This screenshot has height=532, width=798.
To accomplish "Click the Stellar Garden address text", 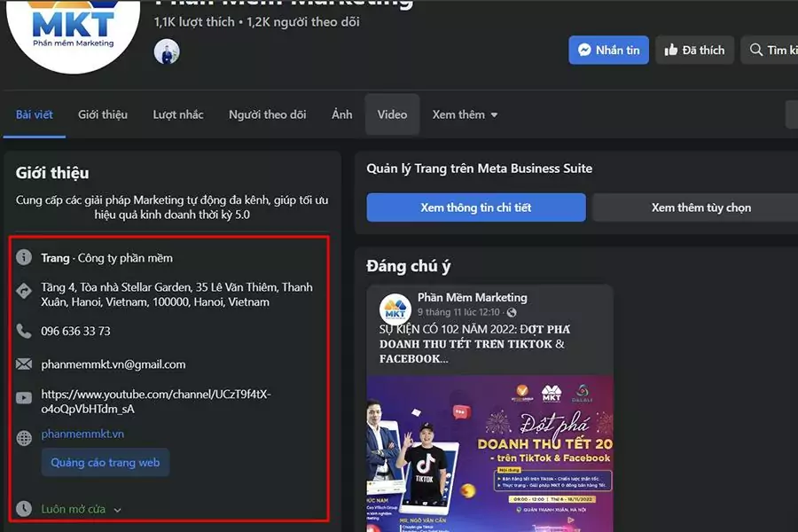I will point(176,294).
